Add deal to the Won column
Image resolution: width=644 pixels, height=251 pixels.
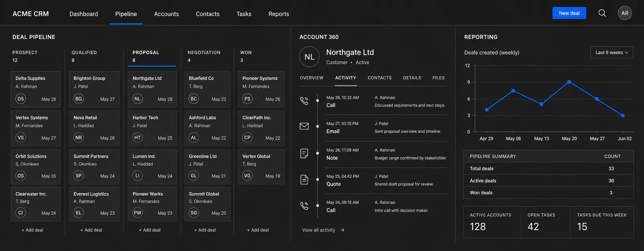coord(258,230)
